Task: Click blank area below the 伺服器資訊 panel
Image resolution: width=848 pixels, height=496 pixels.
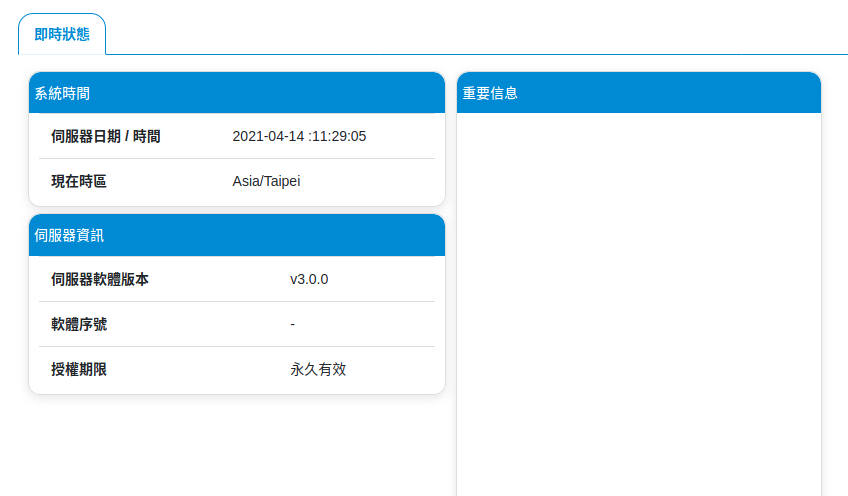Action: click(x=236, y=445)
